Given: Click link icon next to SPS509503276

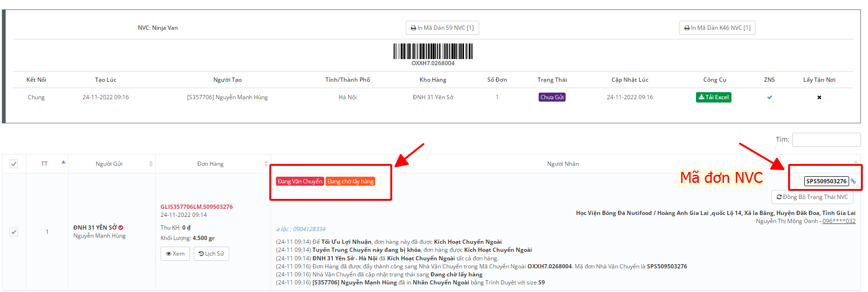Looking at the screenshot, I should click(853, 181).
